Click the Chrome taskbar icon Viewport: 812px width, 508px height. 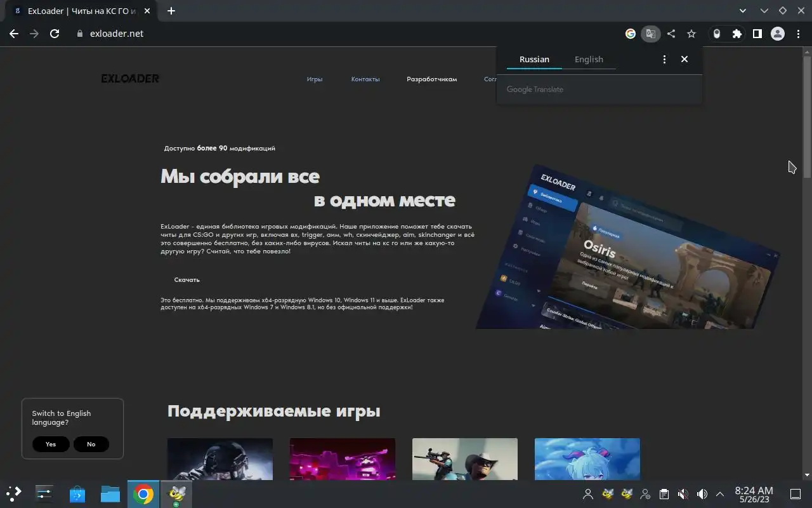point(143,494)
